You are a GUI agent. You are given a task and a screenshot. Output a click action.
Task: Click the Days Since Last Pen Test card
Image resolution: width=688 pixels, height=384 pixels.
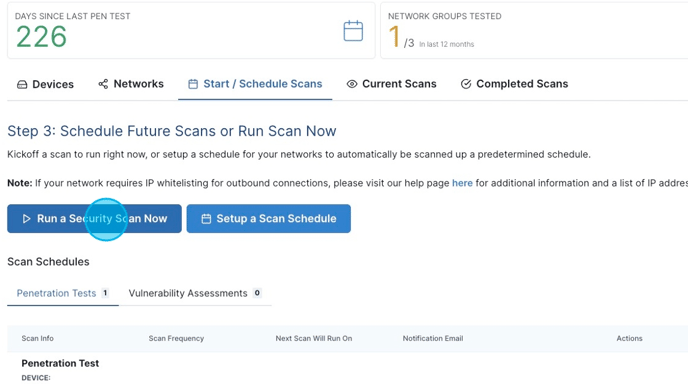[191, 30]
